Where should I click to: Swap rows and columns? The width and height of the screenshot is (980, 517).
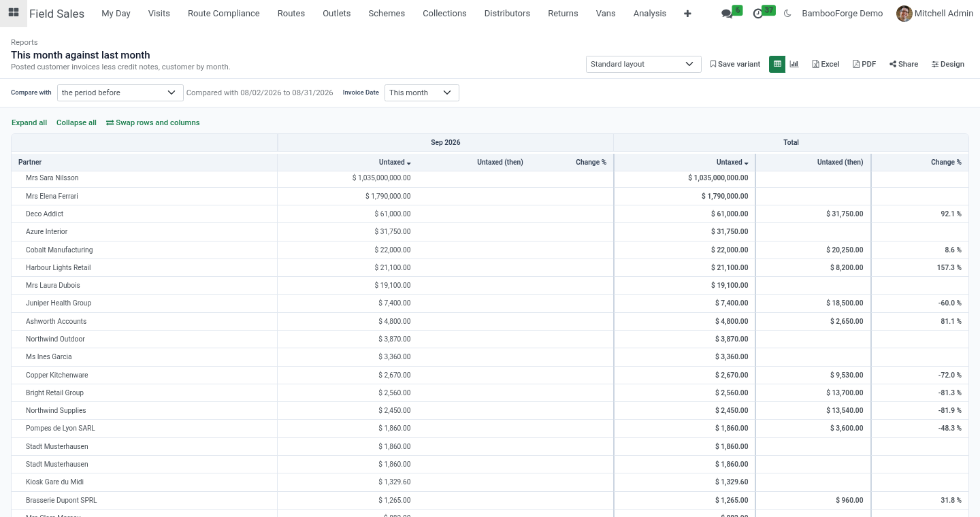(153, 122)
